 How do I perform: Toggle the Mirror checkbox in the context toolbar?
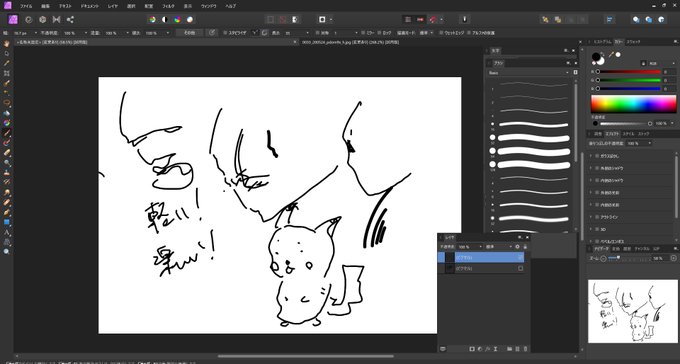click(363, 33)
